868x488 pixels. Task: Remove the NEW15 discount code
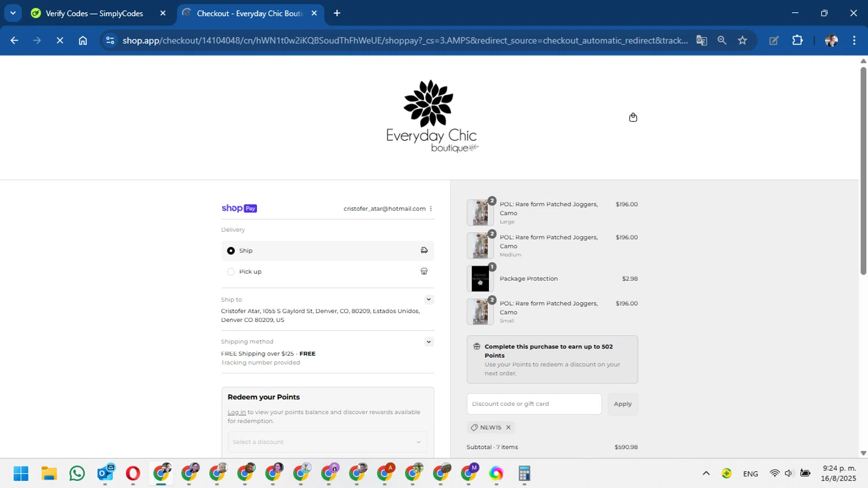509,427
